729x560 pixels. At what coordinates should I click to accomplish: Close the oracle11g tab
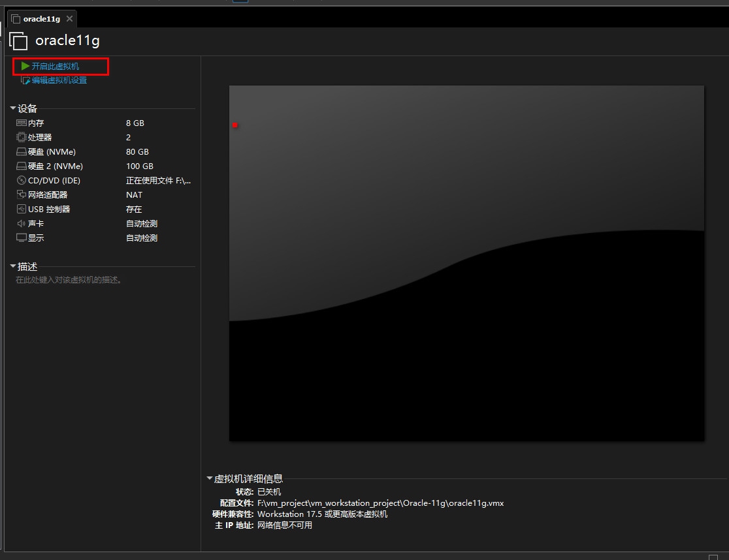(x=69, y=19)
